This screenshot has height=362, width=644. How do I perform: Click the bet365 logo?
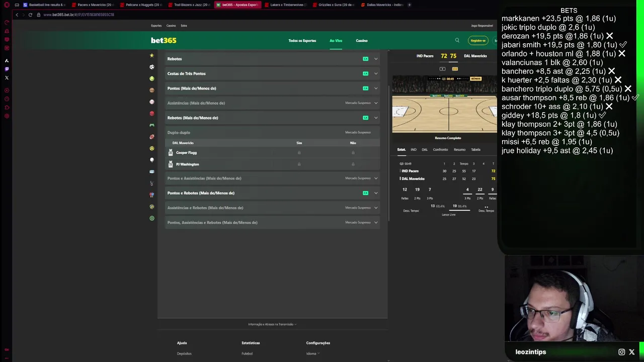click(164, 40)
